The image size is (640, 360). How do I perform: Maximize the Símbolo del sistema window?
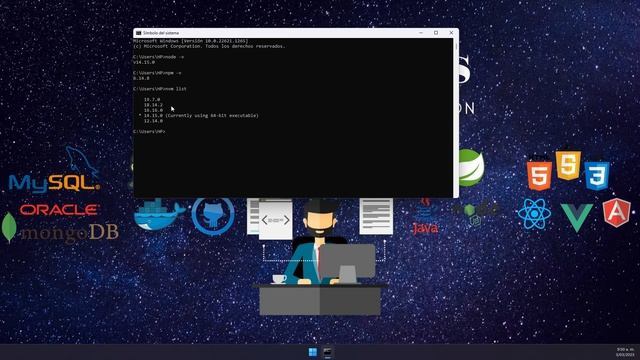(x=436, y=33)
